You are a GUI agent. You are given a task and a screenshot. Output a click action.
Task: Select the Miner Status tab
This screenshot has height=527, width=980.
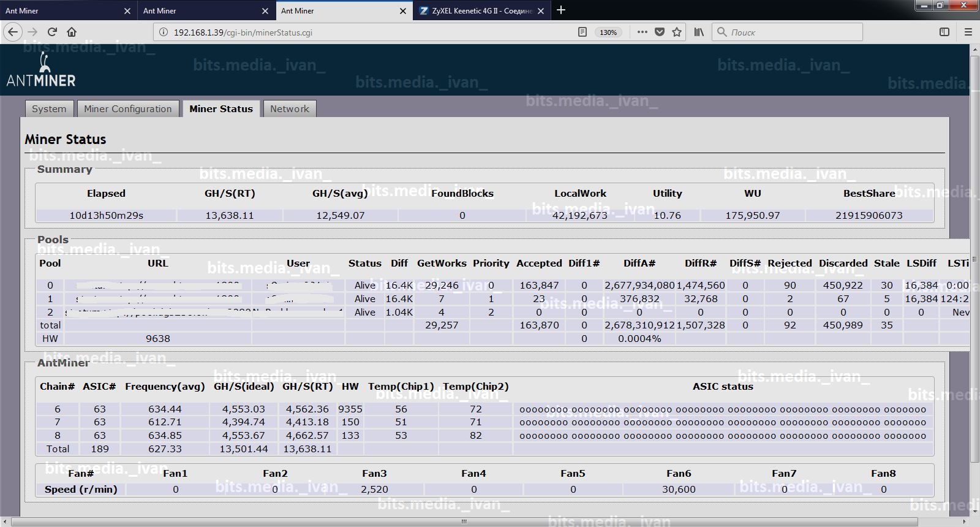221,108
